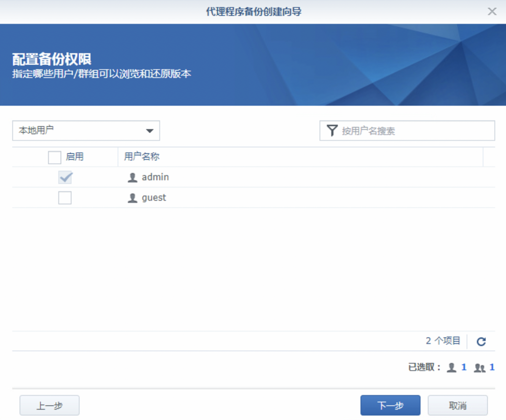Toggle the select-all checkbox in 启用 header
Image resolution: width=506 pixels, height=420 pixels.
pyautogui.click(x=54, y=157)
